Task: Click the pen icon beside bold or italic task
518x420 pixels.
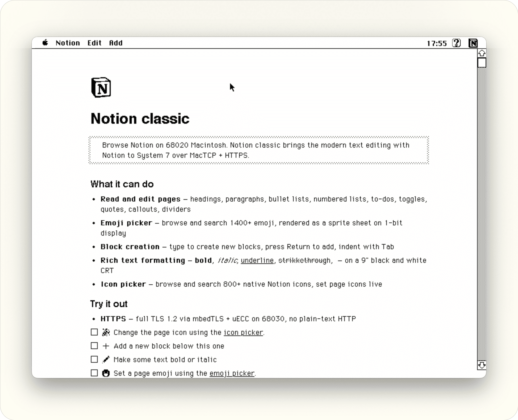Action: point(106,360)
